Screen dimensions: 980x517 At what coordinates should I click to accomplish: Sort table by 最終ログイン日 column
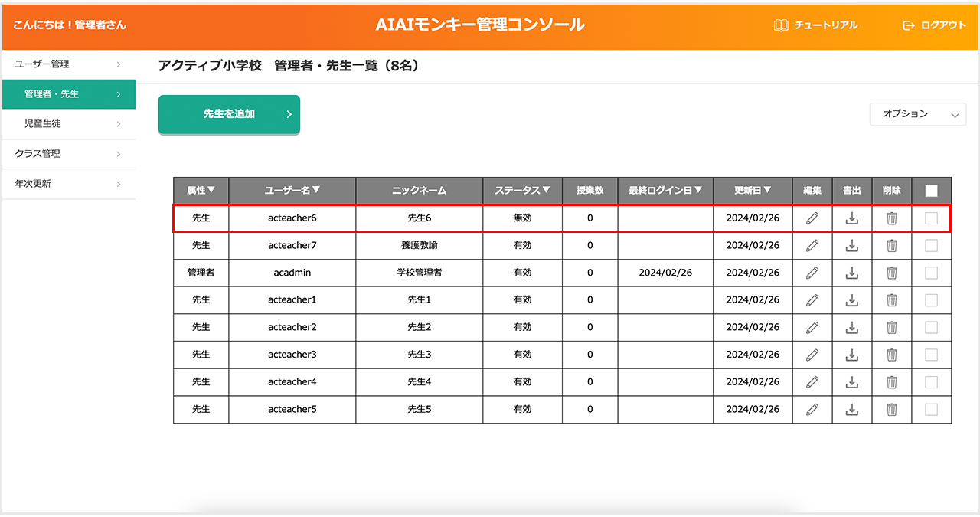tap(665, 191)
